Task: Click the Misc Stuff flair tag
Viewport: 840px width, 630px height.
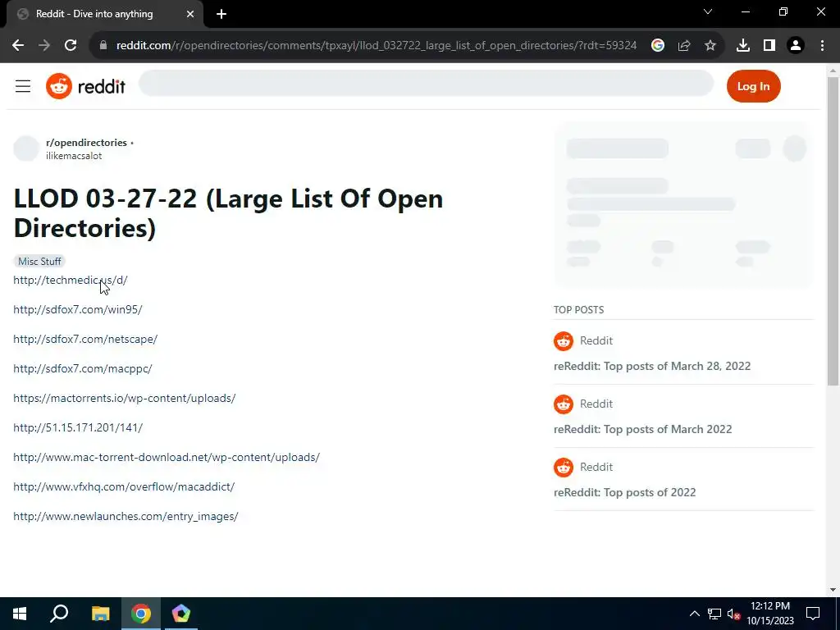Action: [39, 262]
